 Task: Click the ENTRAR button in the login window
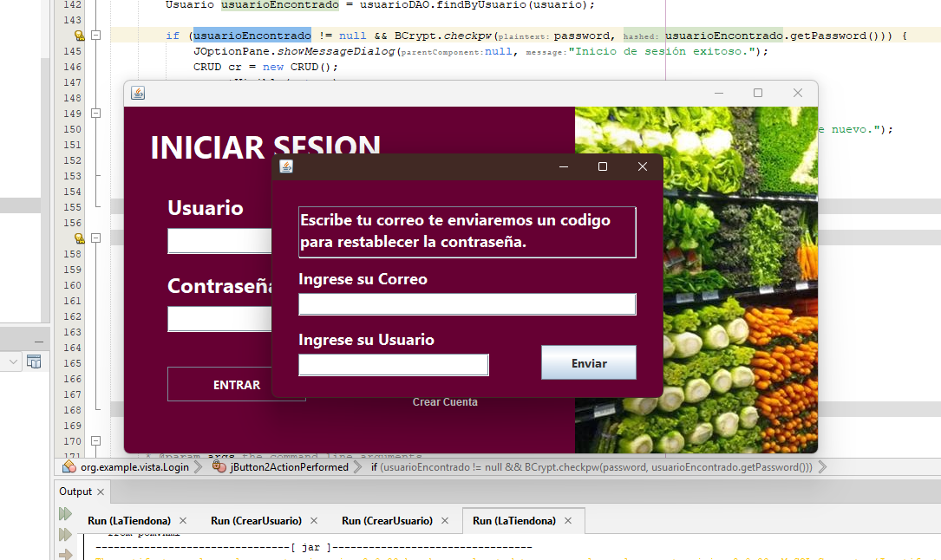[237, 385]
